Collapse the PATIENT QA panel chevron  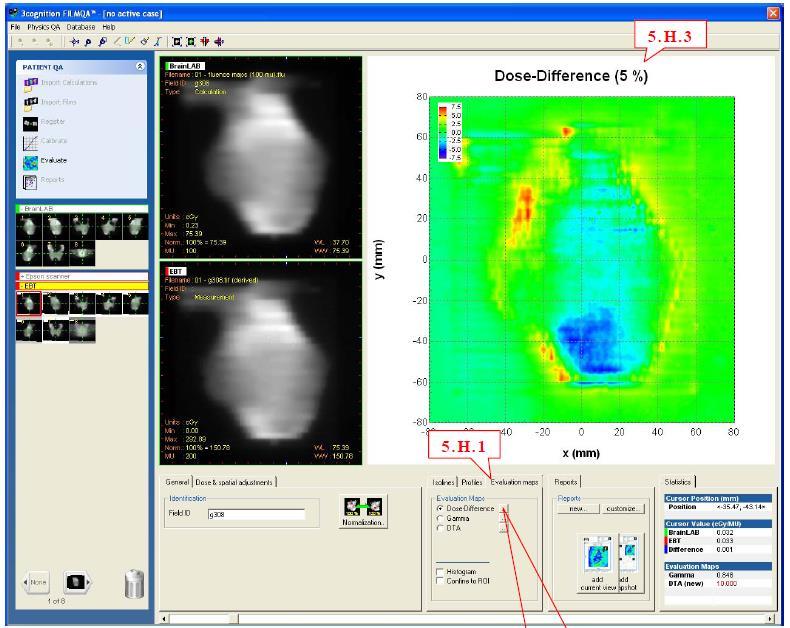(x=140, y=67)
